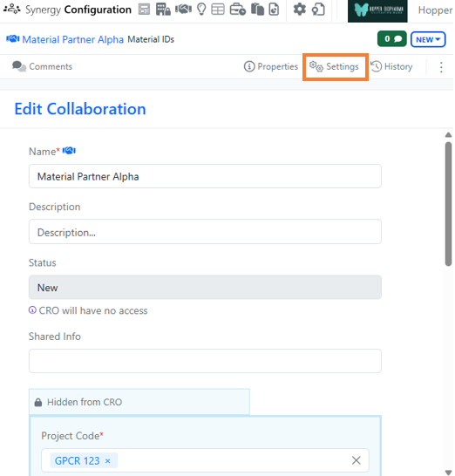Viewport: 455px width, 476px height.
Task: Click the Edit Collaboration heading
Action: click(x=80, y=109)
